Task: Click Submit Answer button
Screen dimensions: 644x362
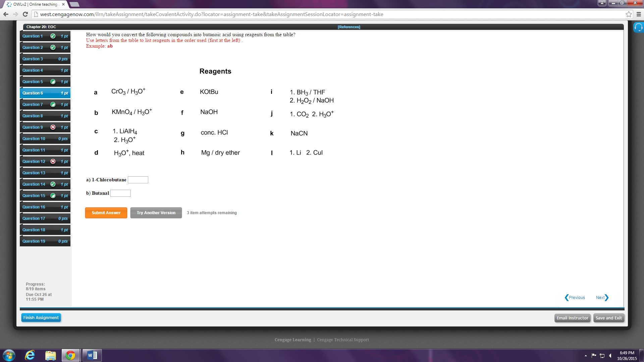Action: point(106,212)
